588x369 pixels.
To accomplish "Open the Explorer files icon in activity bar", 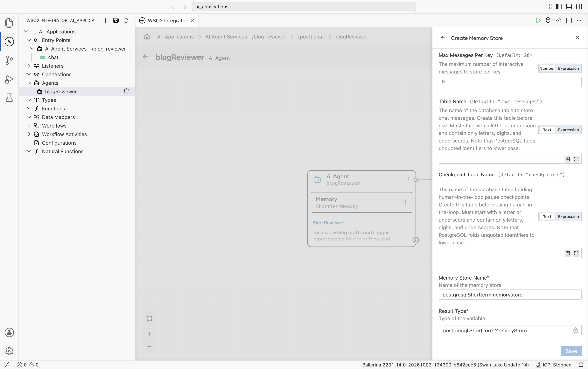I will pyautogui.click(x=9, y=23).
